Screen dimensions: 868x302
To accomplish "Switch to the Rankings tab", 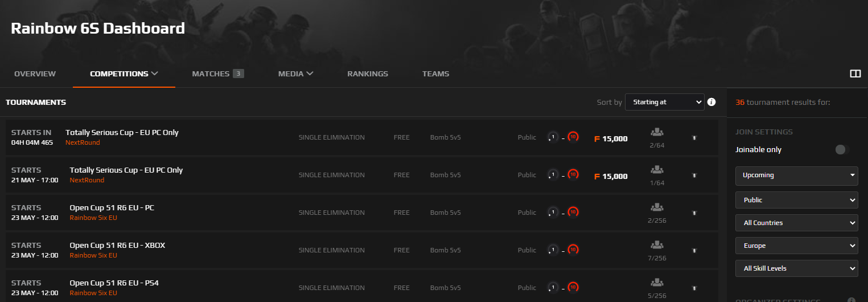I will pyautogui.click(x=368, y=74).
